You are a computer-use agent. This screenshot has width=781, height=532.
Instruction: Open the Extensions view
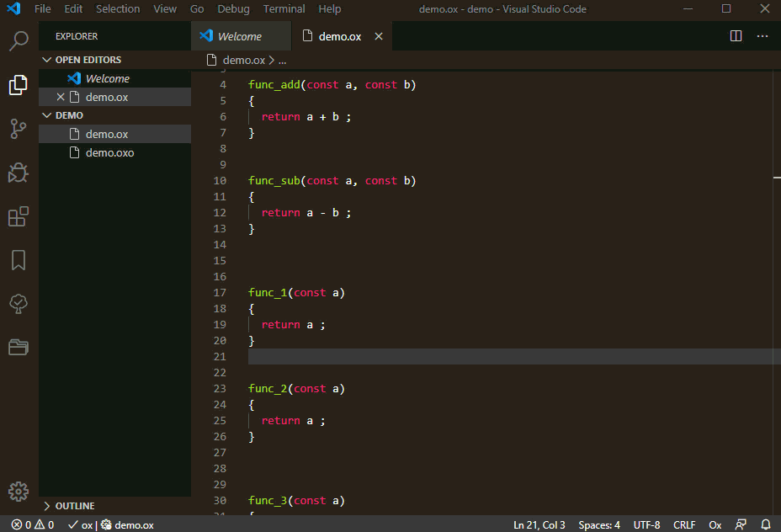(x=19, y=216)
